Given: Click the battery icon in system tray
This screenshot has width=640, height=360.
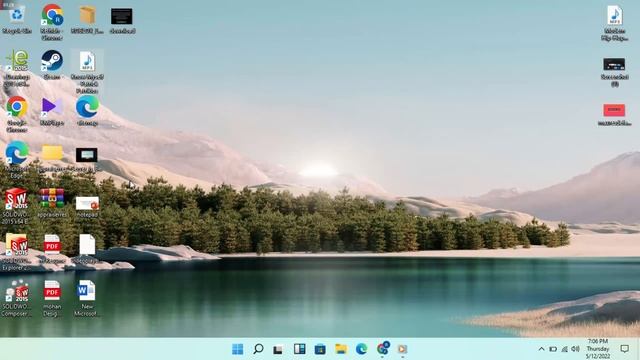Looking at the screenshot, I should (x=553, y=349).
